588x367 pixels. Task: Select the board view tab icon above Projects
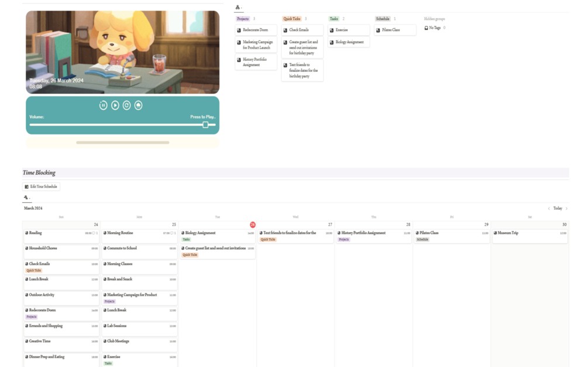coord(238,7)
